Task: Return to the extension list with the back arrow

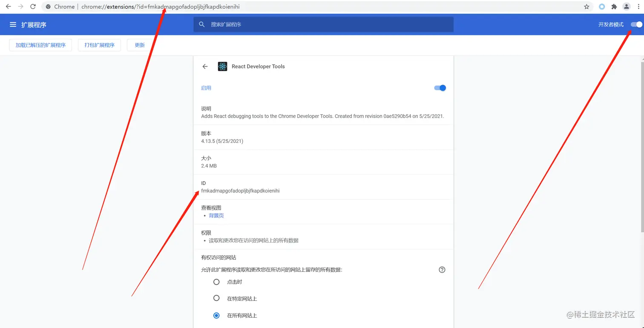Action: pyautogui.click(x=205, y=66)
